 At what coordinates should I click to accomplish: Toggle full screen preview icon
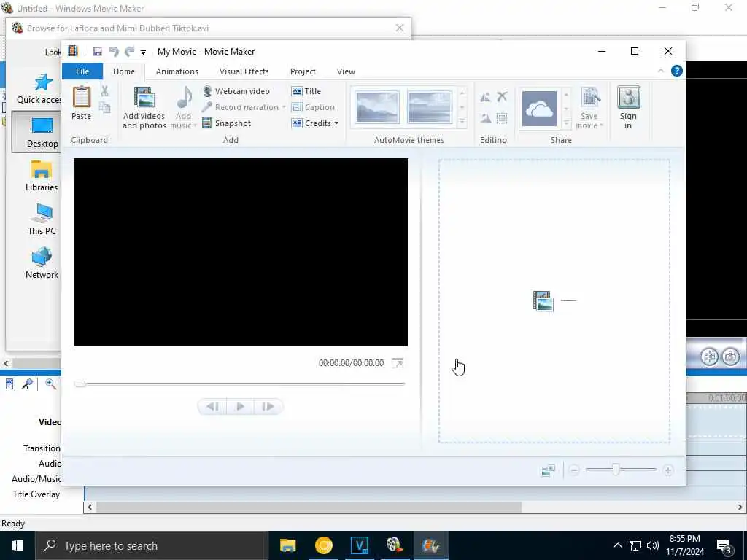point(398,363)
